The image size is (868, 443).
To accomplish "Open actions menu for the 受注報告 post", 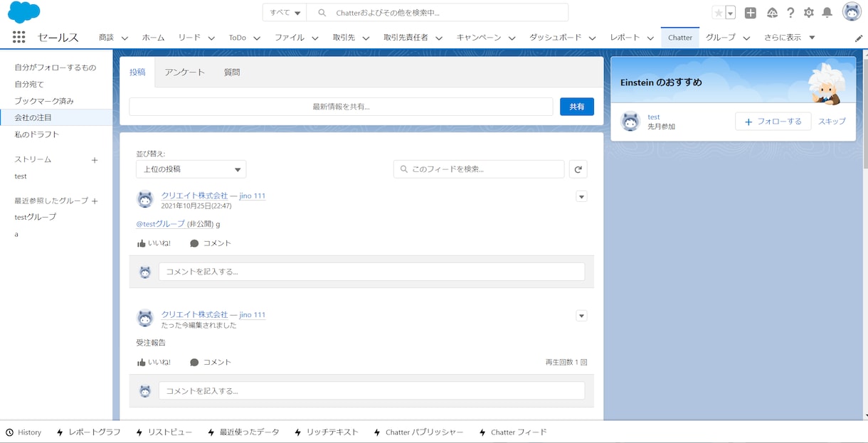I will (x=581, y=316).
